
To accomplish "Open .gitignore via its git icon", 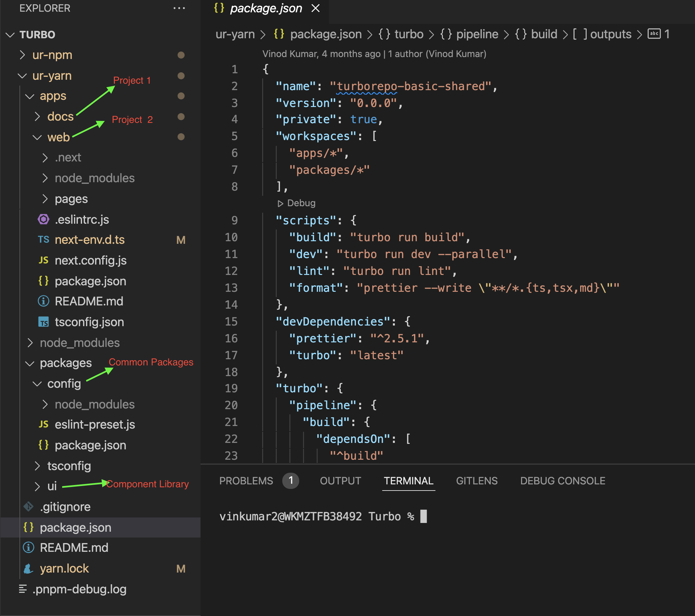I will pyautogui.click(x=29, y=507).
